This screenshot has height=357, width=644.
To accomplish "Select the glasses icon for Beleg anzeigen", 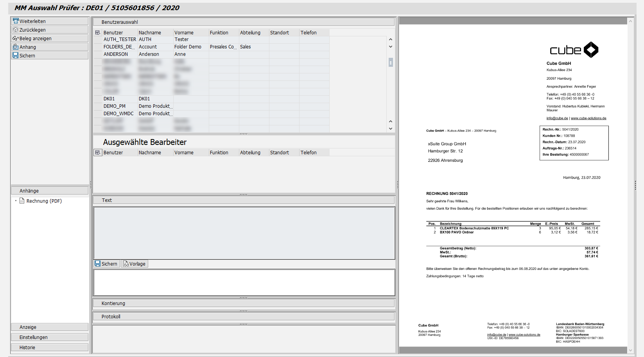I will (x=16, y=38).
